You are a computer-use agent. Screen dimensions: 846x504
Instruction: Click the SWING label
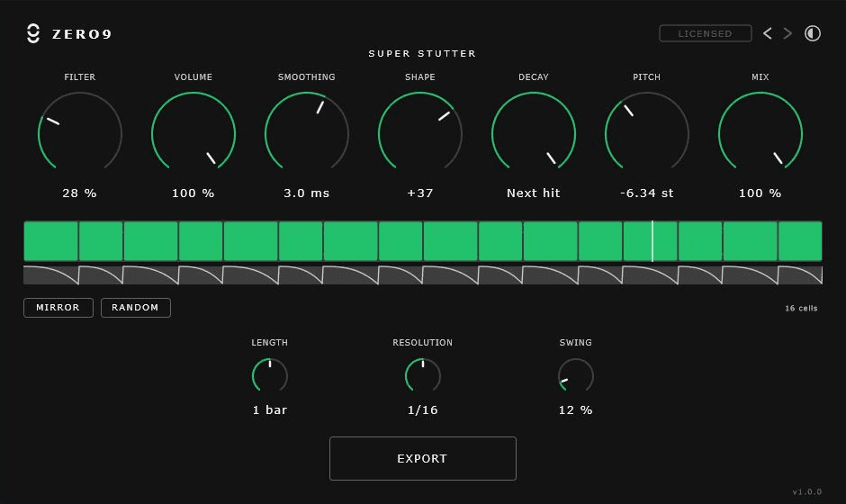click(x=576, y=343)
